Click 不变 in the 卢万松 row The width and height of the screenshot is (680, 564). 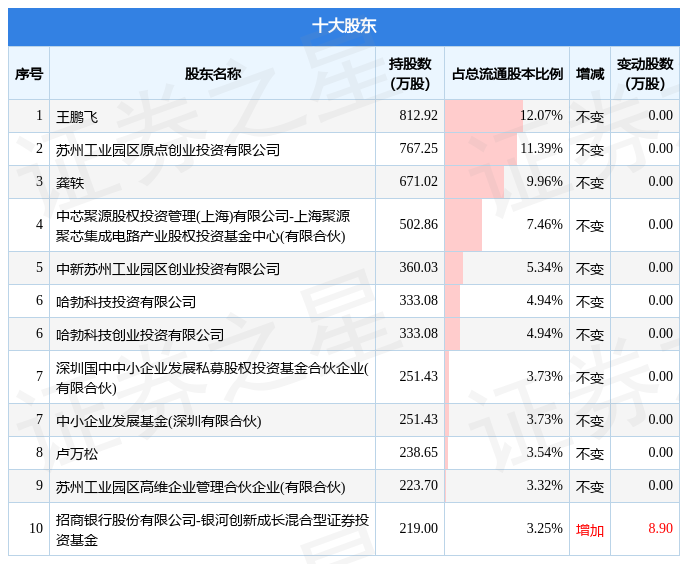click(590, 453)
